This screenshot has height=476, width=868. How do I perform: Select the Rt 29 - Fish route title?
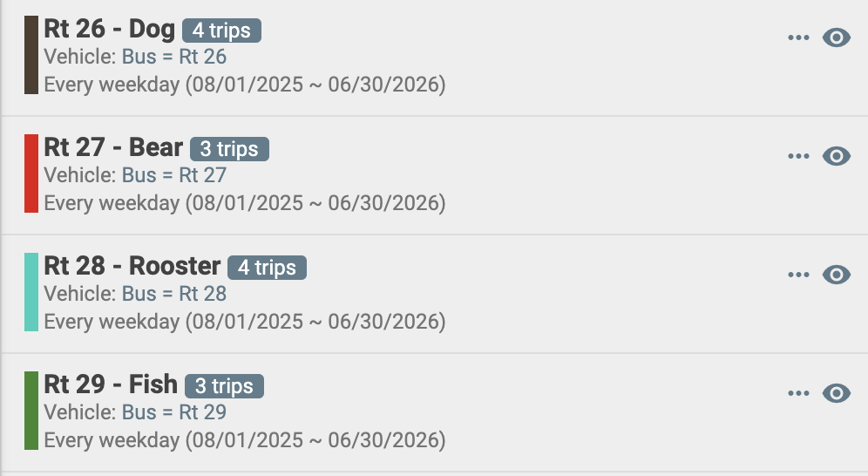[111, 384]
